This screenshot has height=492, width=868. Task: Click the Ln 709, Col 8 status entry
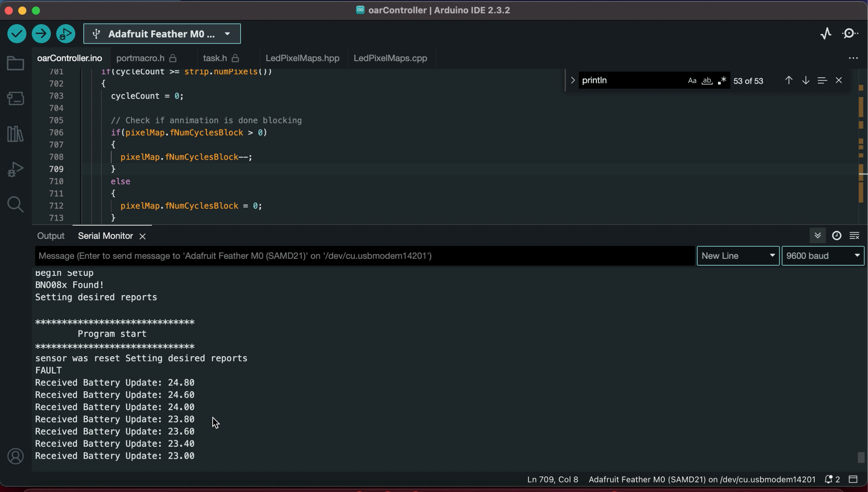[x=552, y=480]
